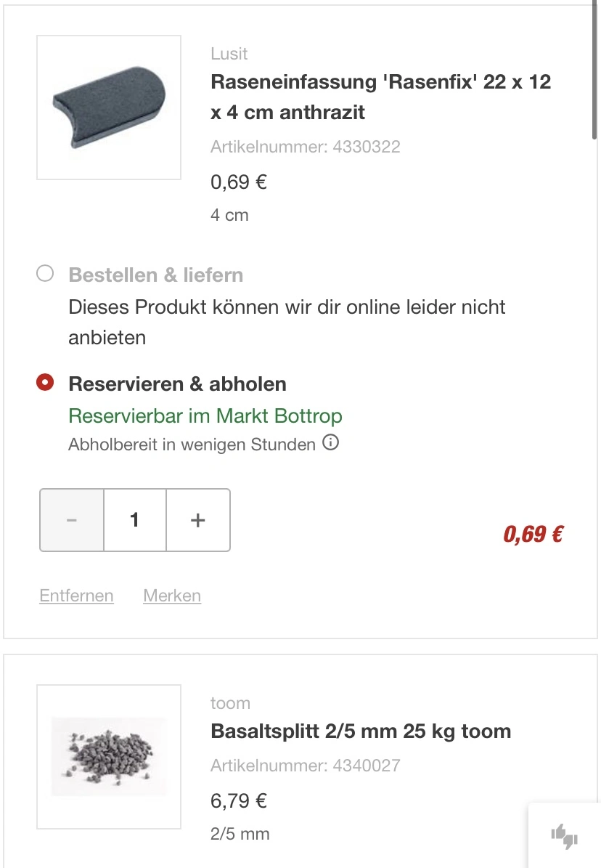Click the info icon beside Abholbereit text

pyautogui.click(x=330, y=442)
